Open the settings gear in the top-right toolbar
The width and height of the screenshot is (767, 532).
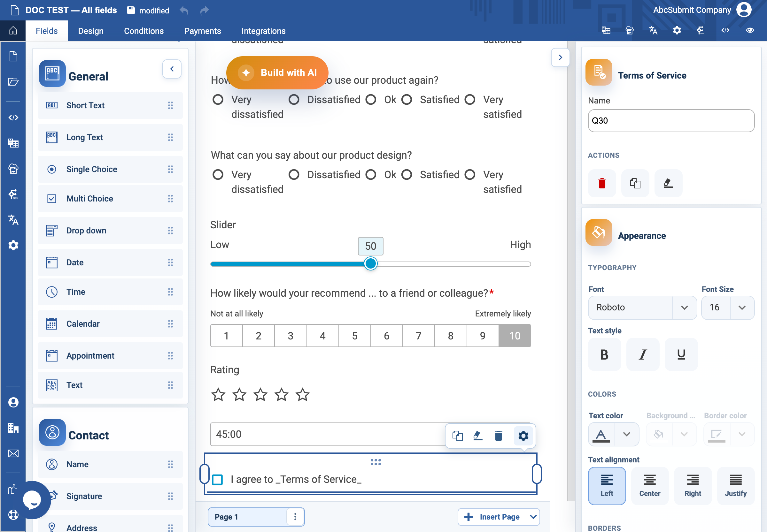[677, 30]
